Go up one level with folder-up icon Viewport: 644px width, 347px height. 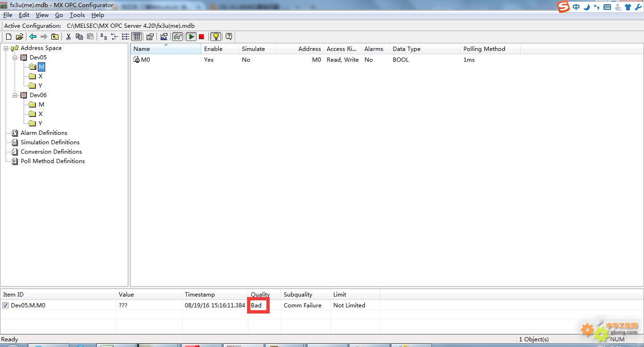55,37
